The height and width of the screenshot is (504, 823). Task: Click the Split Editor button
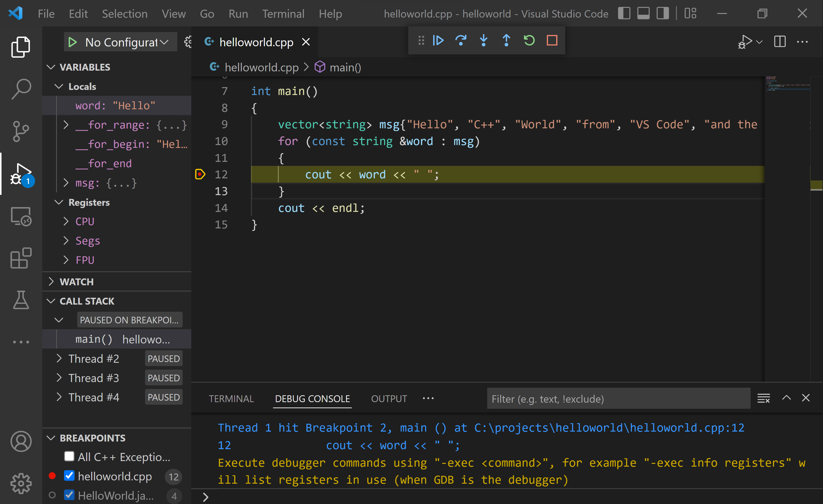pyautogui.click(x=780, y=41)
